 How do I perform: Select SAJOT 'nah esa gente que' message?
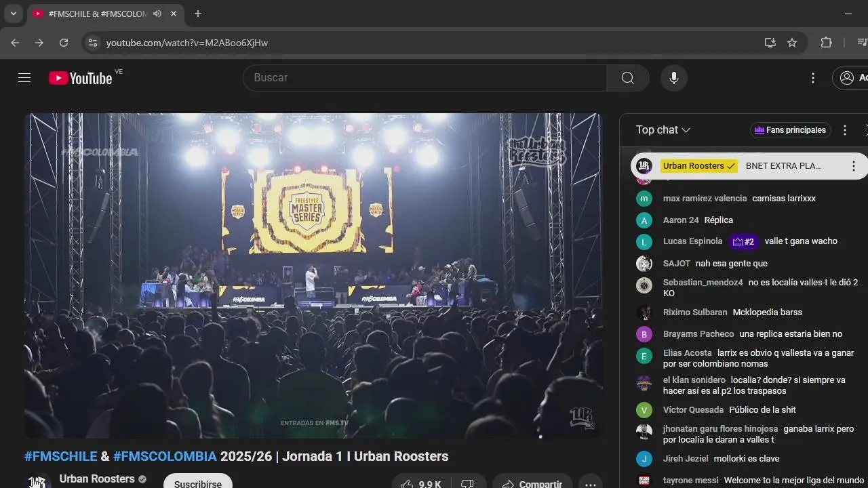(x=744, y=264)
